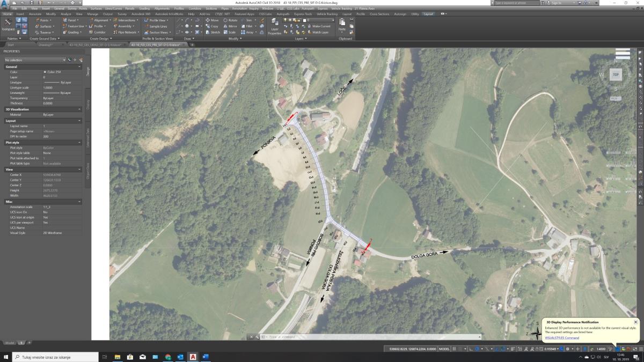
Task: Click the TOP face of ViewCube
Action: [x=616, y=75]
